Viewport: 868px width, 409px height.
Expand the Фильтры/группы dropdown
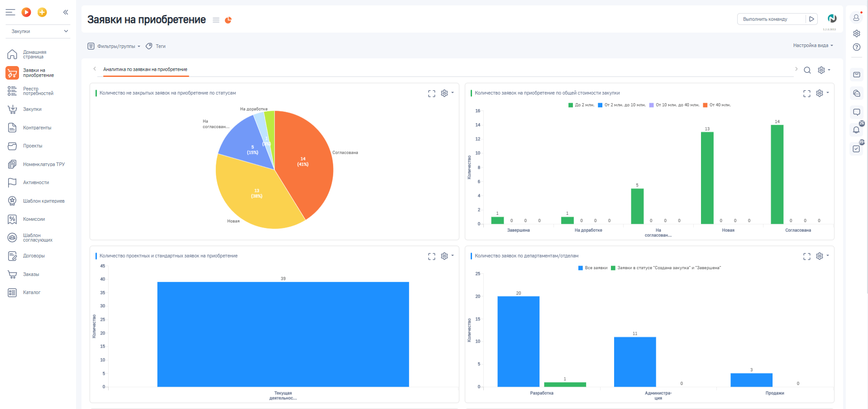(114, 46)
